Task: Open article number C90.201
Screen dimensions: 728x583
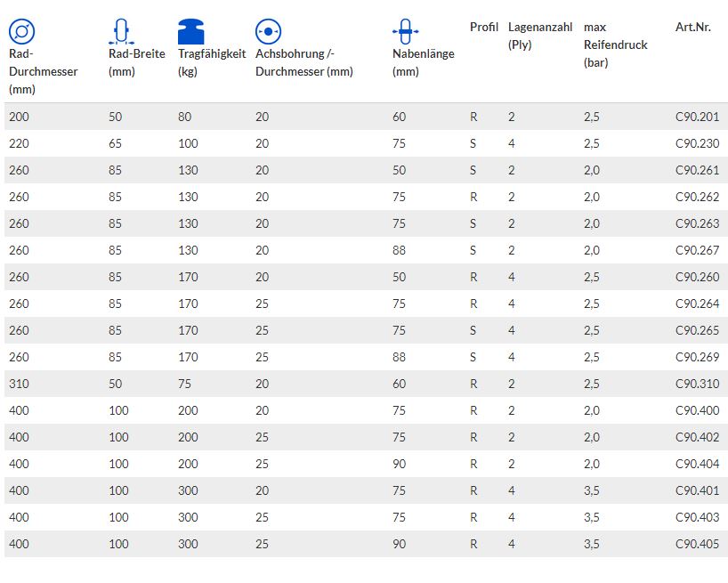Action: click(x=697, y=117)
